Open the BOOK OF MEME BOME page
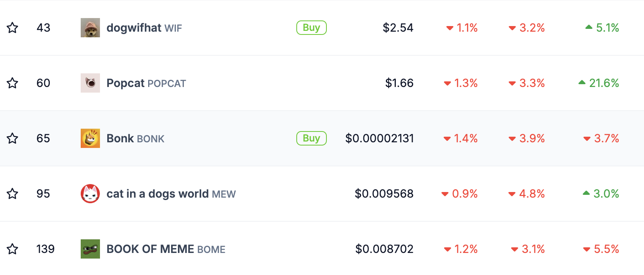 (x=165, y=249)
